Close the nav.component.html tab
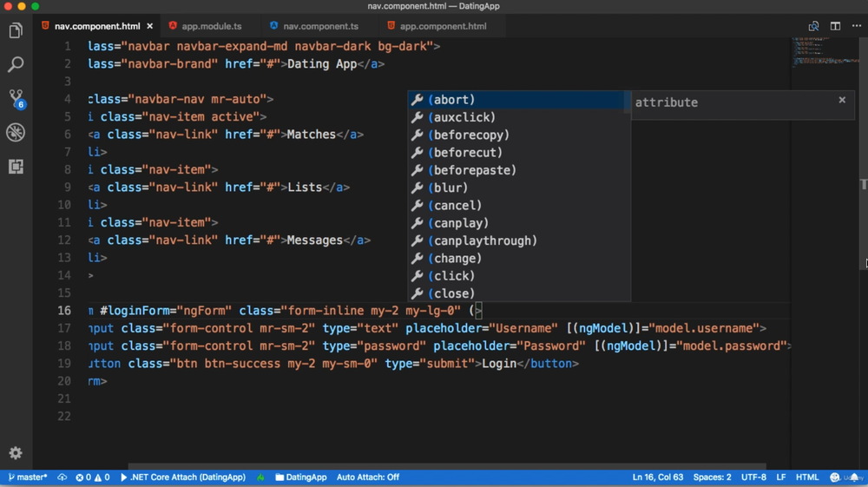 (x=150, y=26)
